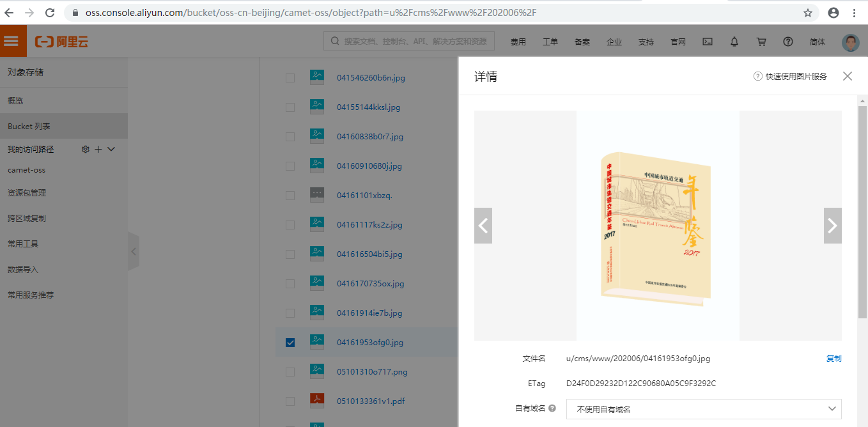Screen dimensions: 868x427
Task: Click file icon for 04161101xbzq.
Action: click(x=317, y=196)
